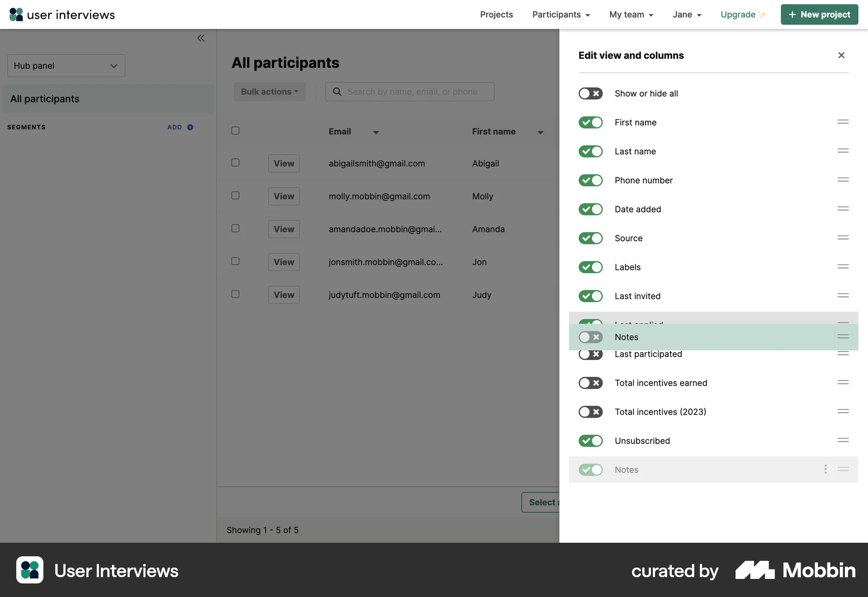Open the Bulk actions dropdown
Viewport: 868px width, 597px height.
pyautogui.click(x=269, y=91)
